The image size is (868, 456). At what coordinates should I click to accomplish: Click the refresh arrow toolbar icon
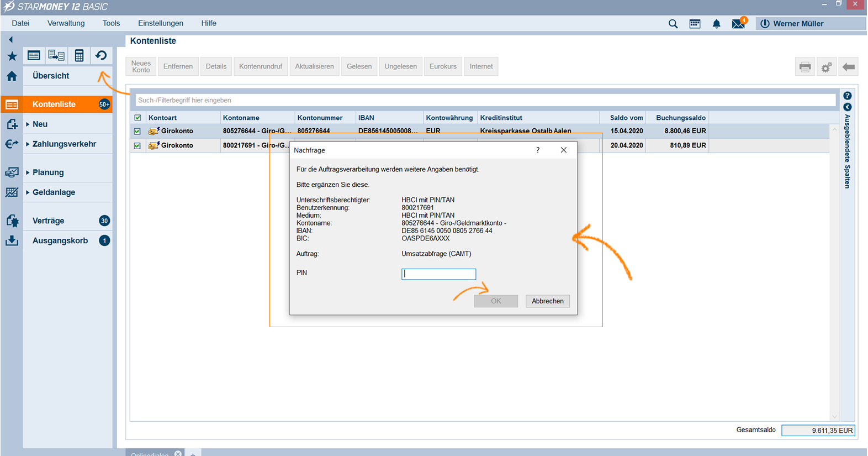(x=101, y=55)
